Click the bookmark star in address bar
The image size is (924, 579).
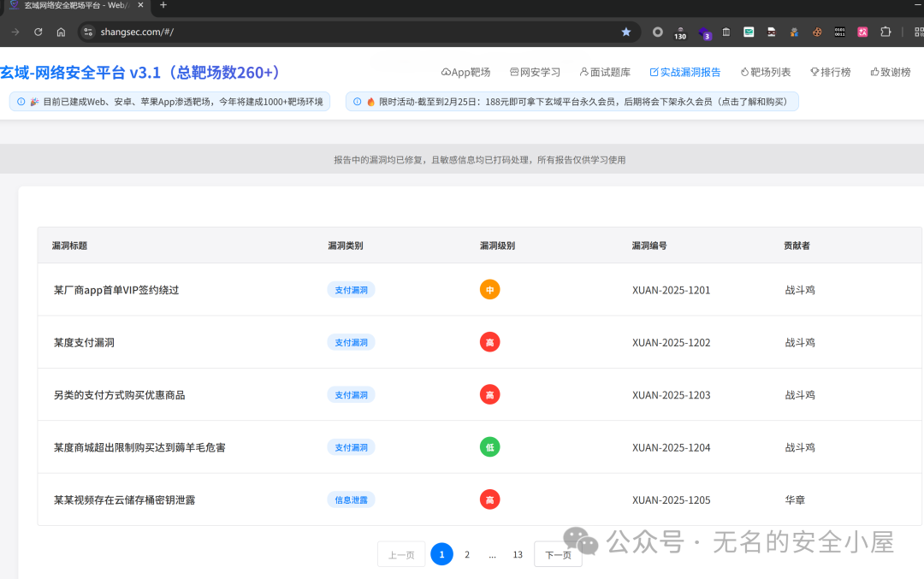pos(625,32)
